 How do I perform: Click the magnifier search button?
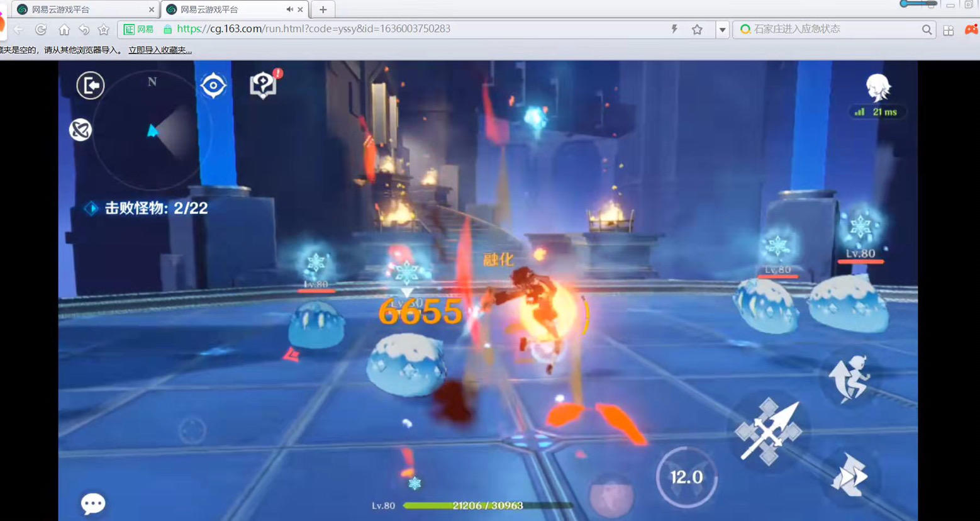pos(927,30)
